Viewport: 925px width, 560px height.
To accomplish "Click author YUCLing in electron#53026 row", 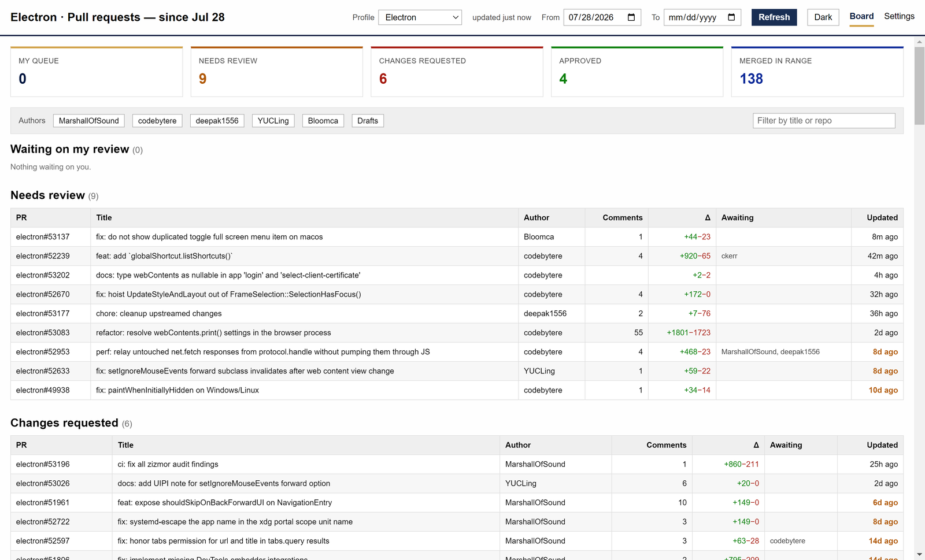I will click(521, 483).
